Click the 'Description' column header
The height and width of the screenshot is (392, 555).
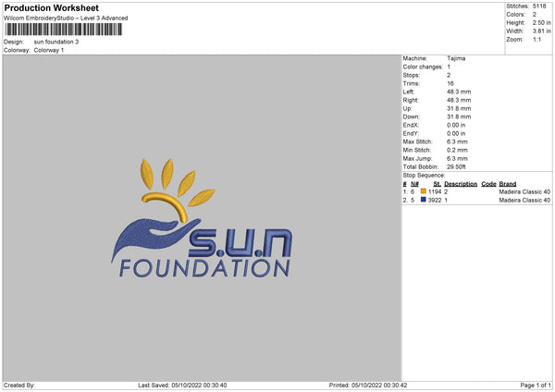[x=461, y=184]
